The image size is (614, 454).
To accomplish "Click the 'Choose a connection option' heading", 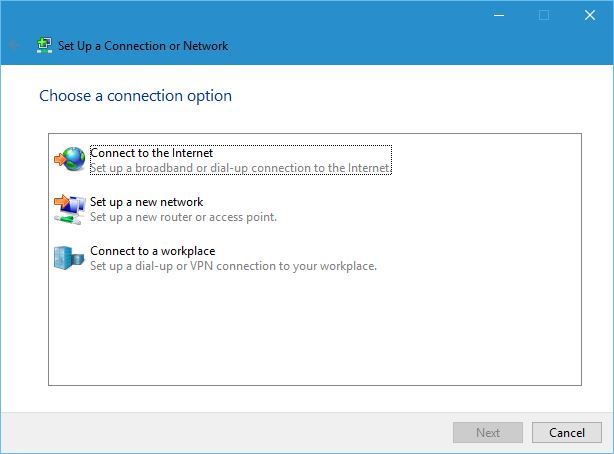I will [135, 96].
